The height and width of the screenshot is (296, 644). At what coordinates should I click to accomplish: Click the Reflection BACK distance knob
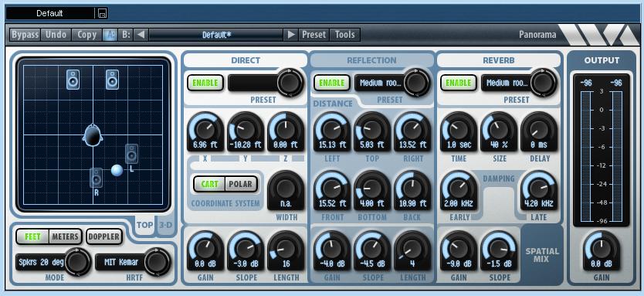(412, 189)
